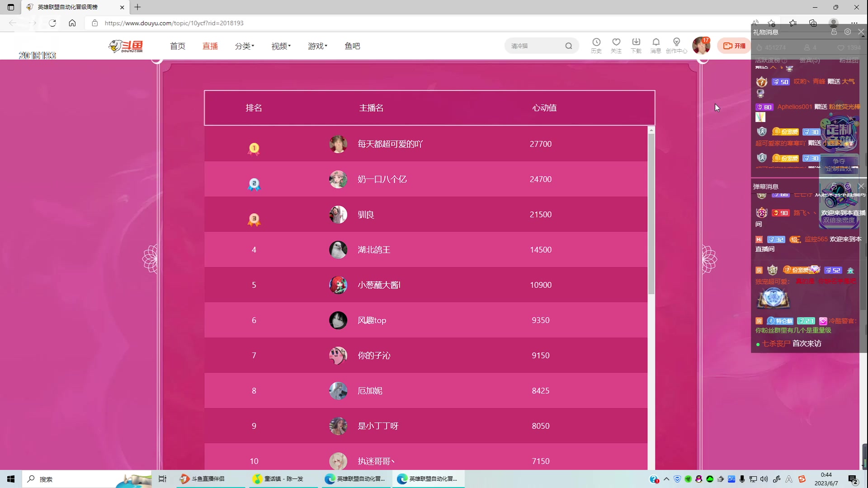This screenshot has height=488, width=868.
Task: Click the 27700 score value
Action: click(x=541, y=144)
